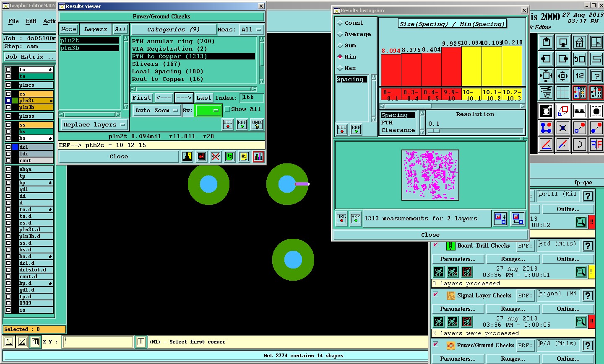Screen dimensions: 604x364
Task: Click UNDO icon in Results viewer
Action: (257, 124)
